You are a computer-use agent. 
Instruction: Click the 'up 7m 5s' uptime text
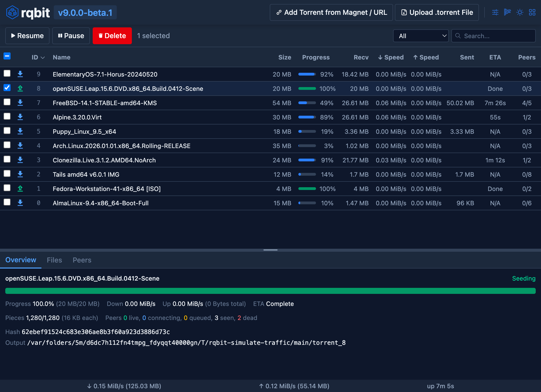[441, 386]
